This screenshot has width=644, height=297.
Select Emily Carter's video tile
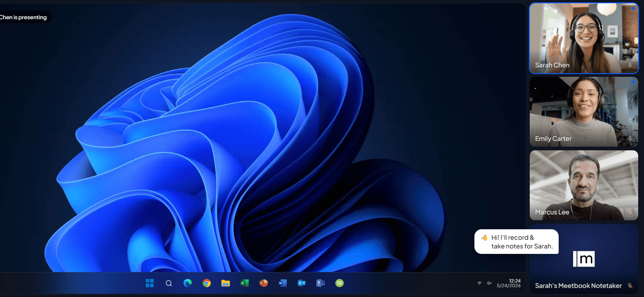pyautogui.click(x=584, y=112)
